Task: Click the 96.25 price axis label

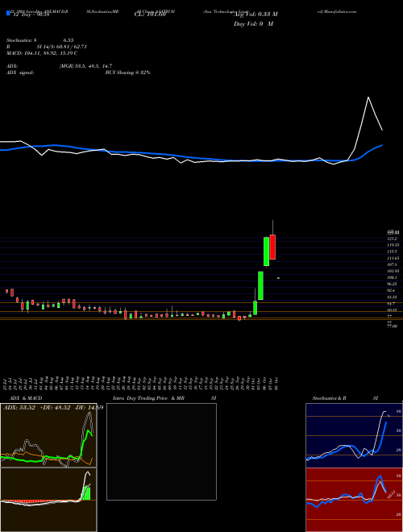Action: [x=393, y=284]
